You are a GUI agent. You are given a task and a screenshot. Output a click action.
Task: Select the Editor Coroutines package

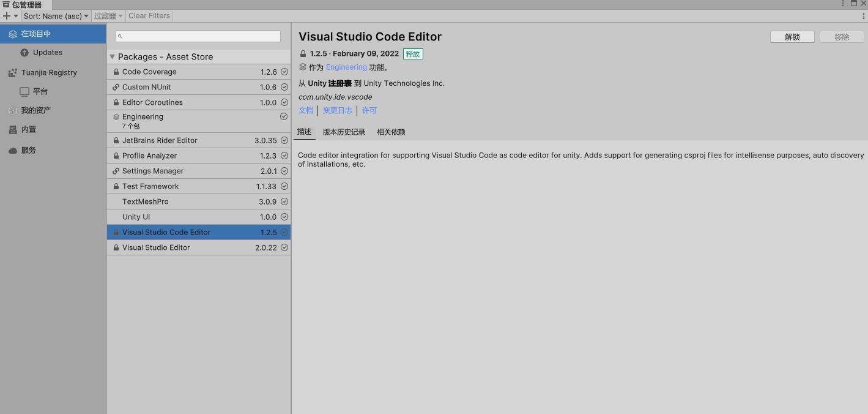click(x=199, y=102)
